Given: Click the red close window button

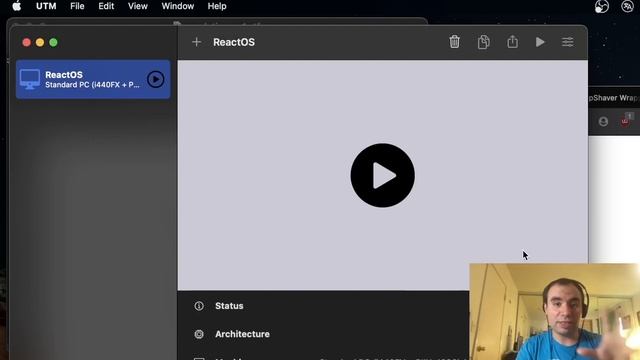Looking at the screenshot, I should click(27, 42).
